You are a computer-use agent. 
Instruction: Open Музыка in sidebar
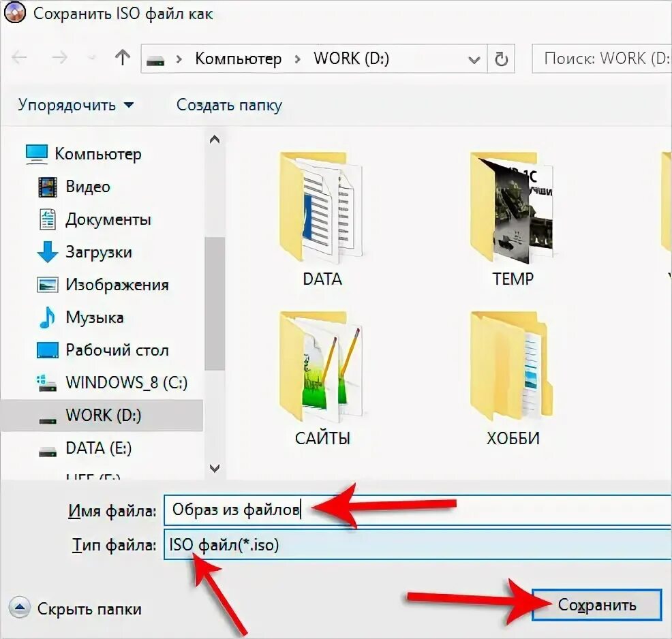click(x=95, y=317)
